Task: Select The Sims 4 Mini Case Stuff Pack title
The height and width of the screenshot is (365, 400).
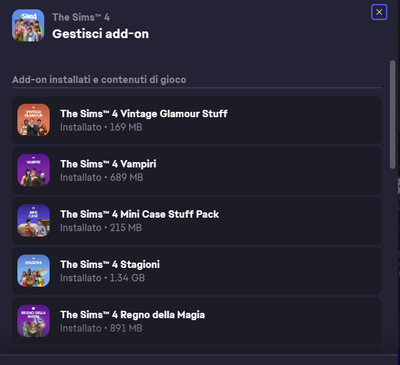Action: coord(139,214)
